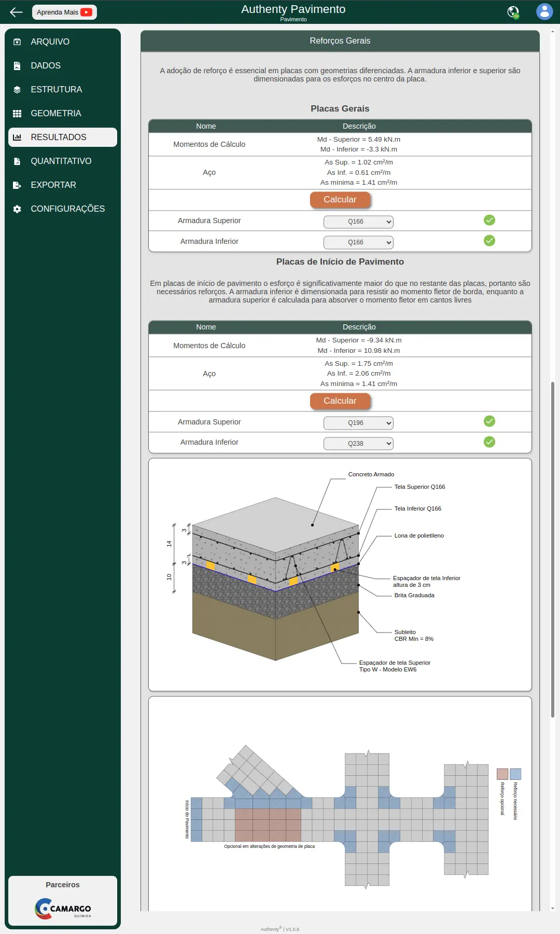Click the ESTRUTURA layers icon
Screen dimensions: 560x934
coord(17,90)
